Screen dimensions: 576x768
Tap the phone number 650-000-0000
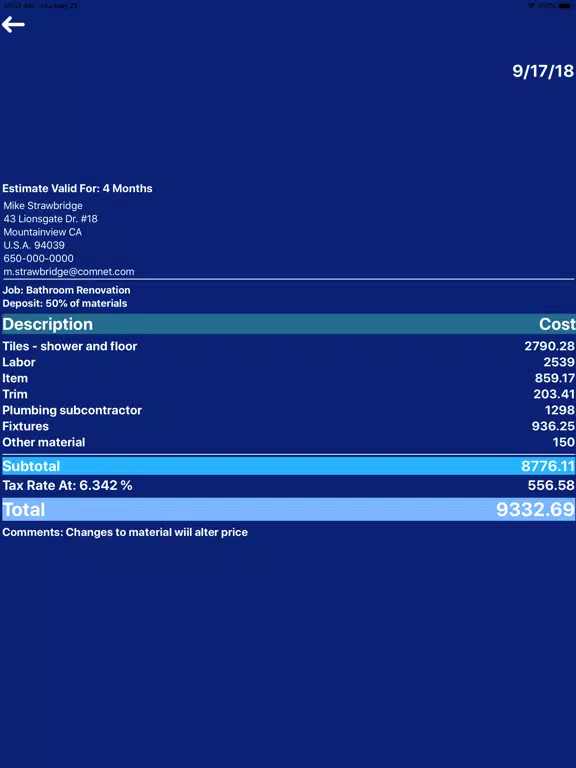[39, 258]
